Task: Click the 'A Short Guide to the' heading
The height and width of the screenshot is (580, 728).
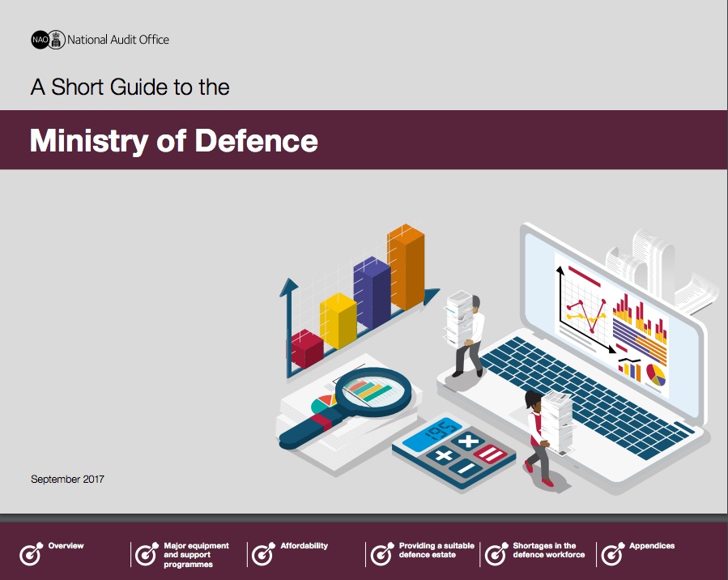Action: tap(130, 87)
